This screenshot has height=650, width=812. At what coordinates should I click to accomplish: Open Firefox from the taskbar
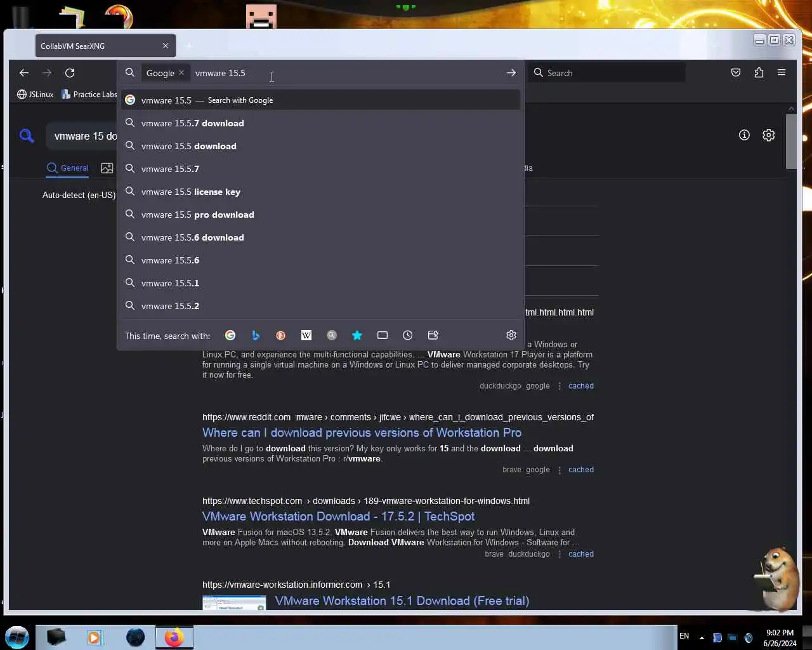point(174,637)
